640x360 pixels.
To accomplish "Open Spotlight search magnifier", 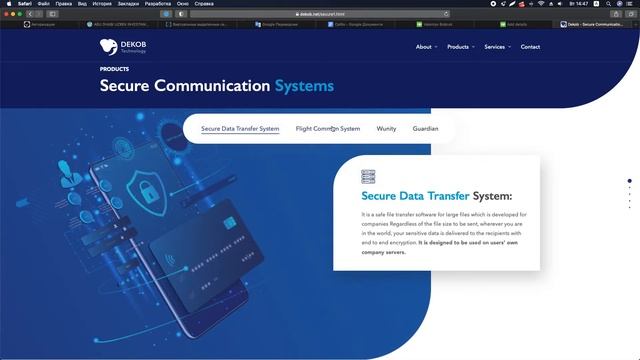I will coord(608,4).
